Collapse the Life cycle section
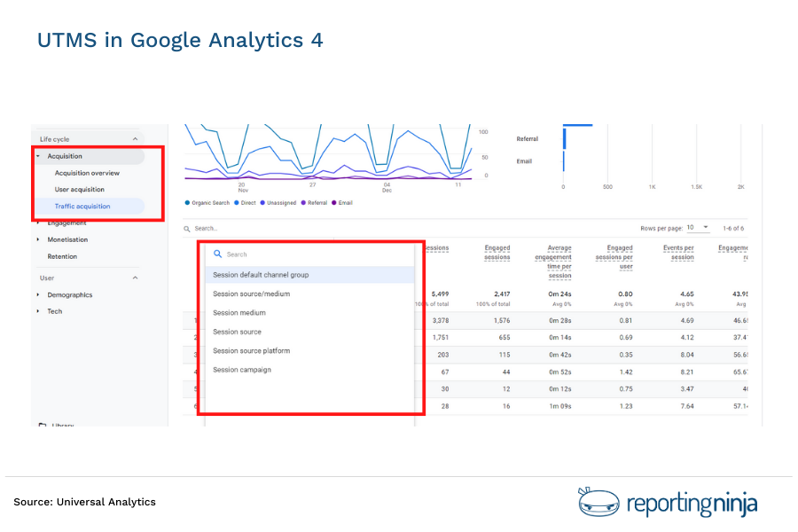The width and height of the screenshot is (798, 532). (135, 139)
